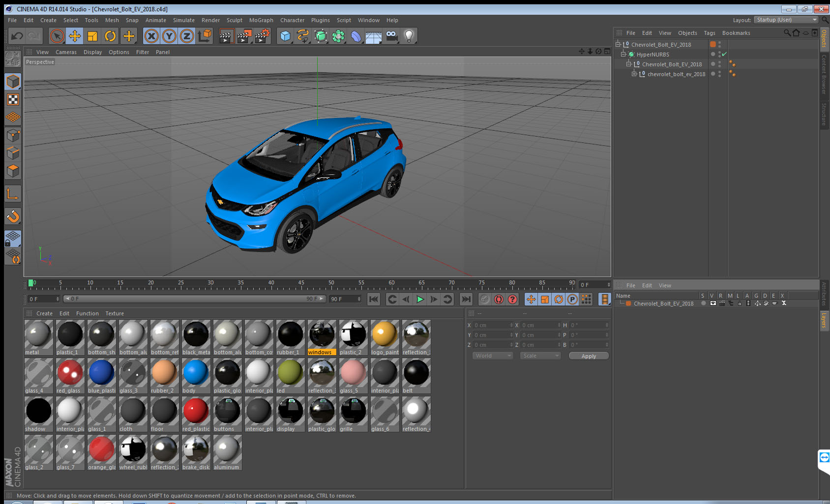Click the Array modeling objects icon

tap(338, 36)
